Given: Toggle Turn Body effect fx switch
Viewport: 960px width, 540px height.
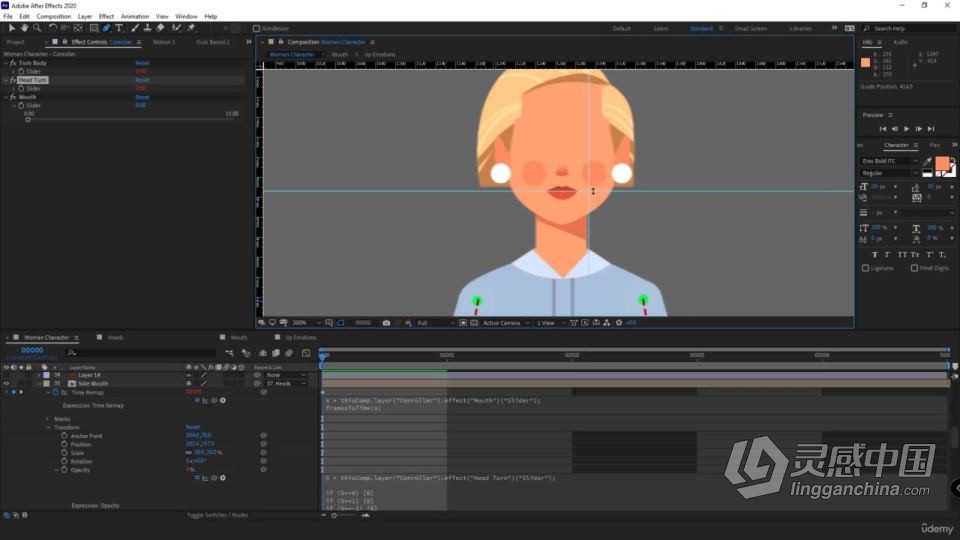Looking at the screenshot, I should [x=13, y=63].
